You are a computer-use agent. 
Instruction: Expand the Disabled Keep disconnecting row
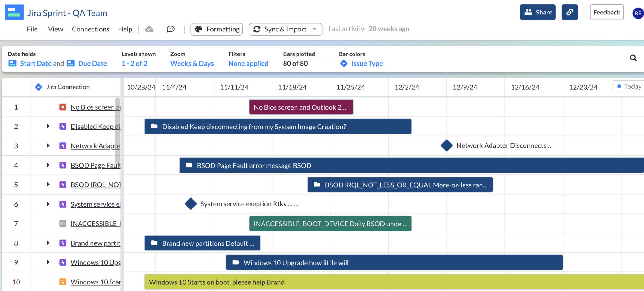tap(48, 126)
